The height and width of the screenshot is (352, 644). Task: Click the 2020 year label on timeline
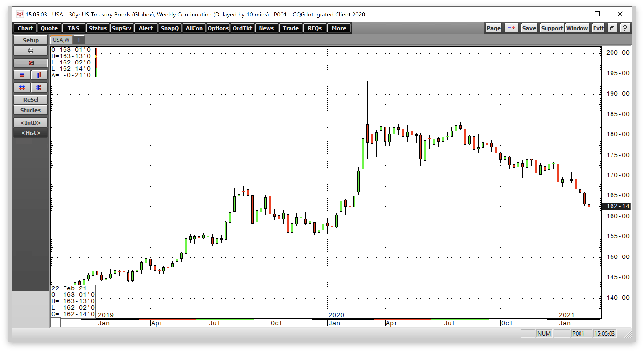click(336, 315)
